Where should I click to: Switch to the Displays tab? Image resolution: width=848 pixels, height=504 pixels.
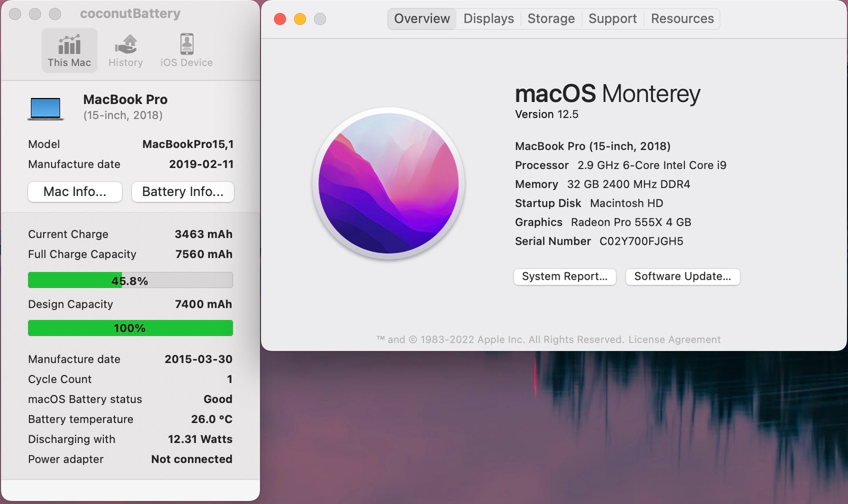(488, 18)
